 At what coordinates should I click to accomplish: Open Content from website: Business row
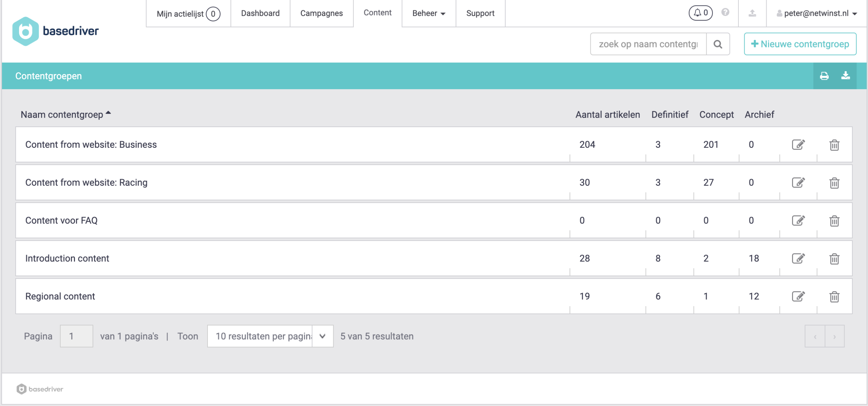[434, 145]
